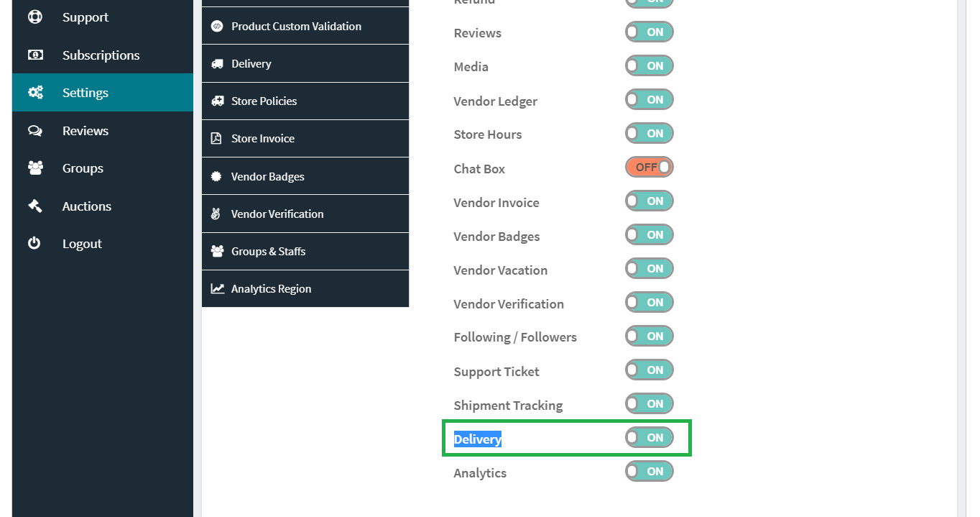Click the Settings gears icon
Screen dimensions: 980x517
(x=34, y=92)
